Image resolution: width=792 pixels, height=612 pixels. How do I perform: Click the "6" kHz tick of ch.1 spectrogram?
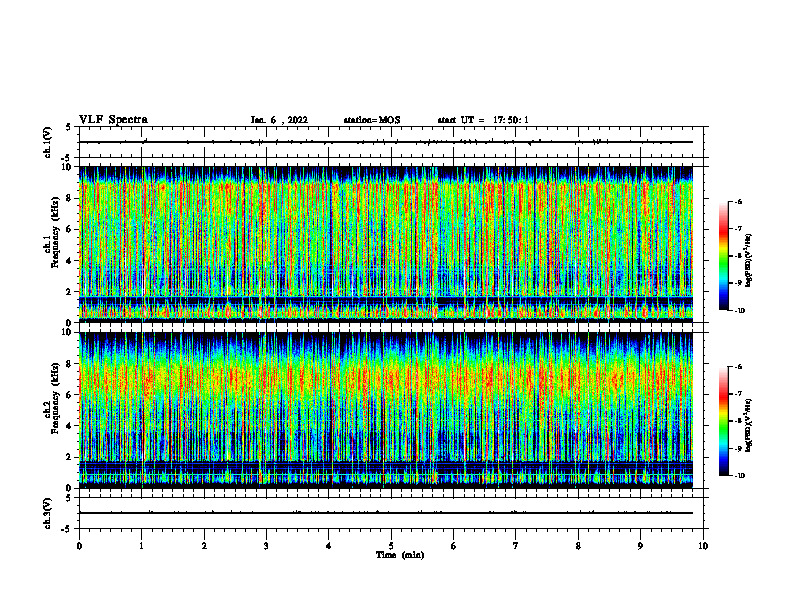pyautogui.click(x=69, y=230)
